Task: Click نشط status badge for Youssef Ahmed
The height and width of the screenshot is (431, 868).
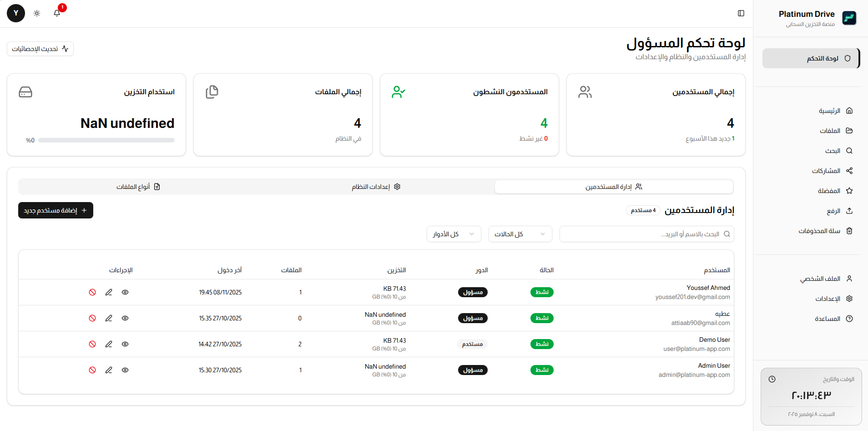Action: click(x=542, y=292)
